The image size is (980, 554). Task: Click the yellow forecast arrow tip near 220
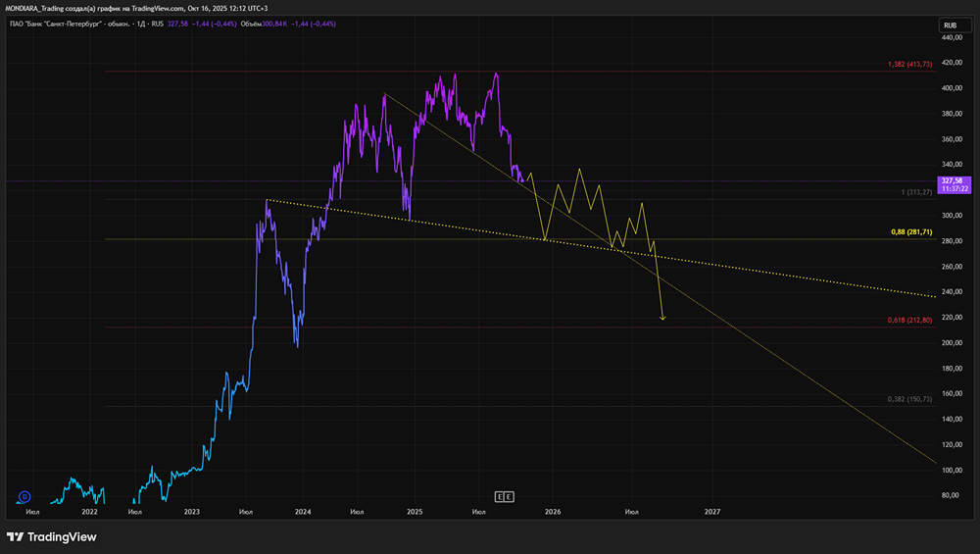pos(662,319)
